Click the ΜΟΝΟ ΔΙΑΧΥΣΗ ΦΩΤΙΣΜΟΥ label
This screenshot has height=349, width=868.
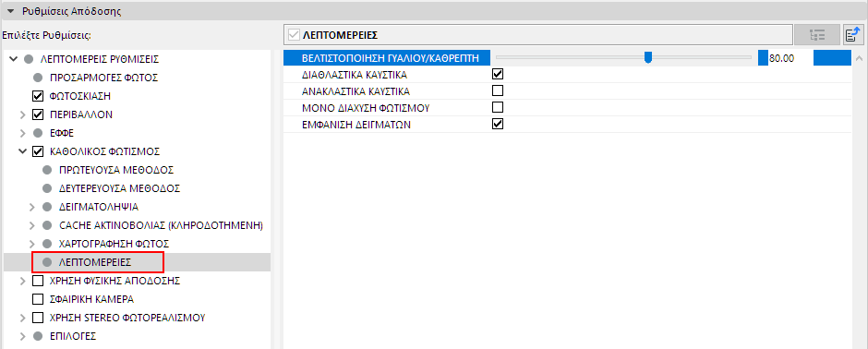367,108
